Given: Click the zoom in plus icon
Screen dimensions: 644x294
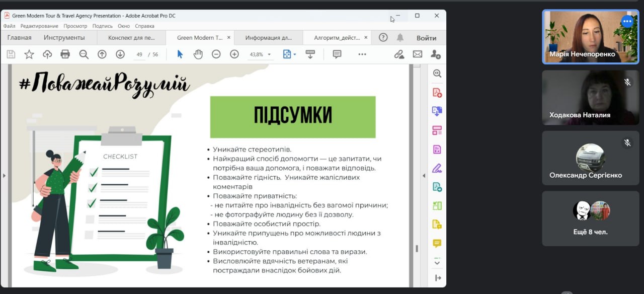Looking at the screenshot, I should 234,54.
